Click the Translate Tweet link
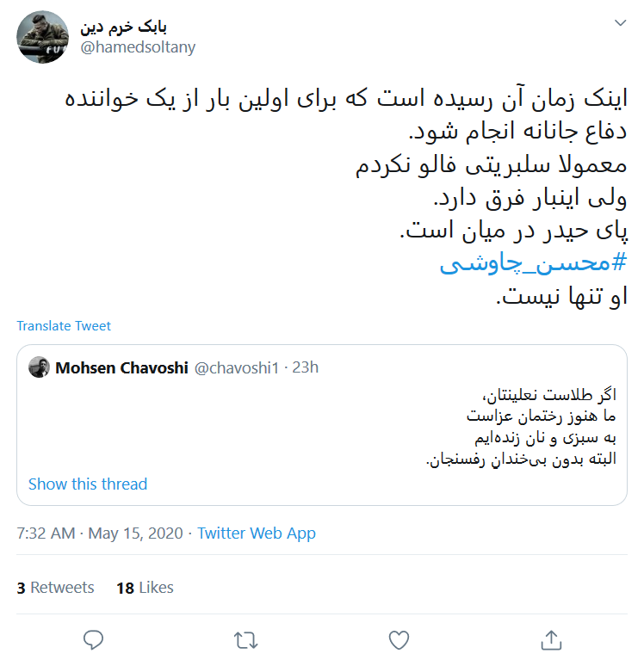Screen dimensions: 644x666 click(x=64, y=325)
